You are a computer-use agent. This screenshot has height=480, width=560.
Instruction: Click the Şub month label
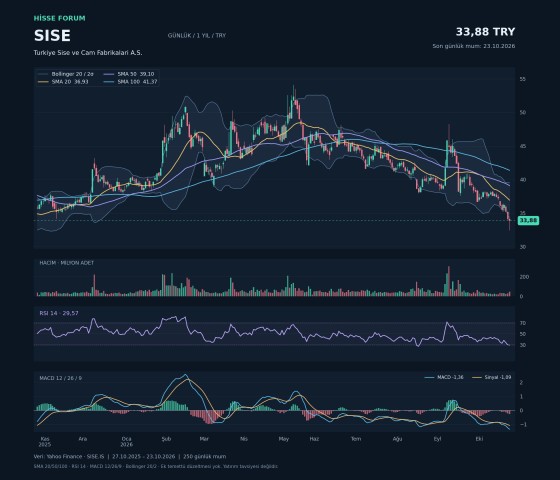pos(166,439)
